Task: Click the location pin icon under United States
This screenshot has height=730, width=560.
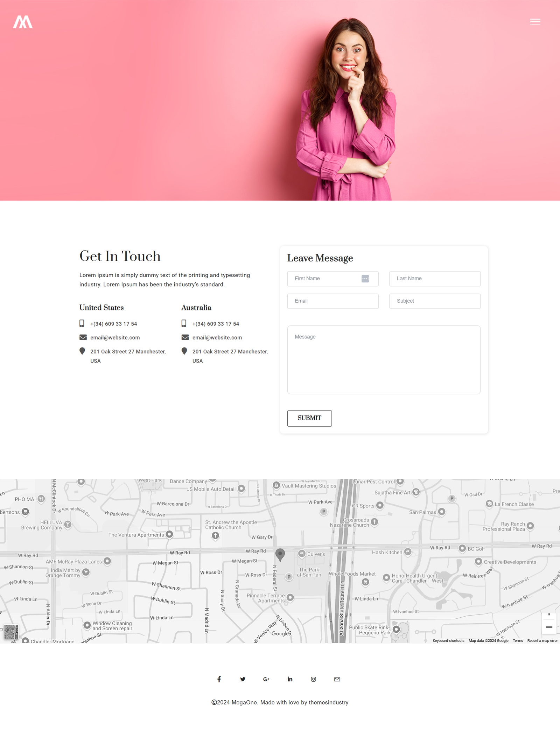Action: click(82, 351)
